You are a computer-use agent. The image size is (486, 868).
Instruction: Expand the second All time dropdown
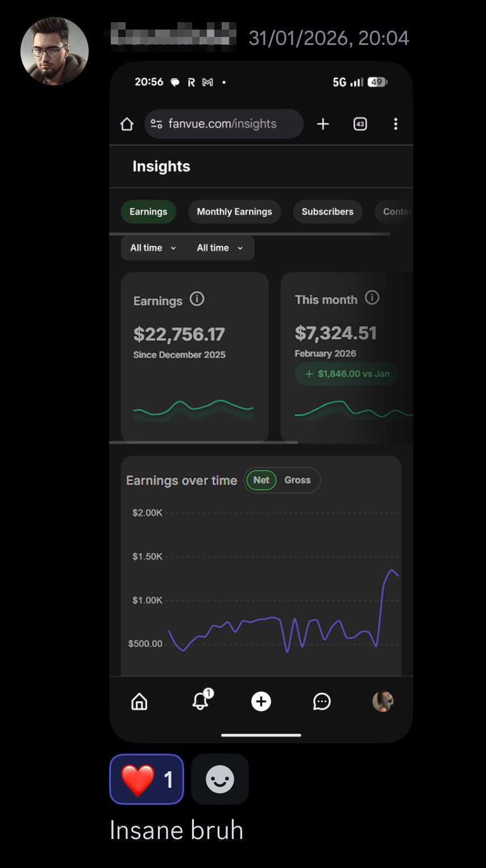click(x=220, y=248)
